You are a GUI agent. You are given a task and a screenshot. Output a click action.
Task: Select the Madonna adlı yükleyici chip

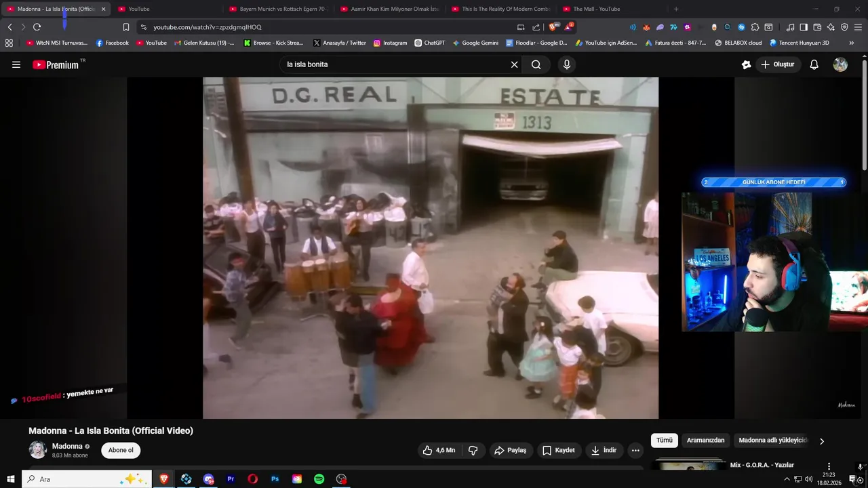(773, 441)
